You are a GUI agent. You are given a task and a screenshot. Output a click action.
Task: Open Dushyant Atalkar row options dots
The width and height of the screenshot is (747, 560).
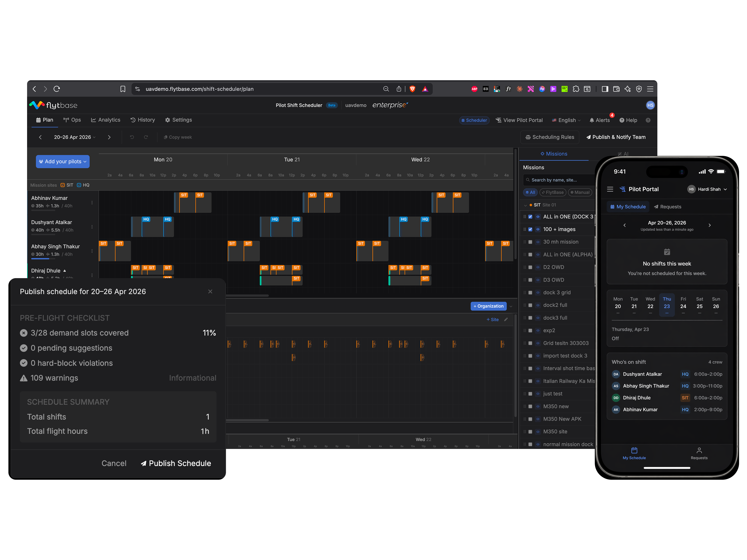point(92,227)
